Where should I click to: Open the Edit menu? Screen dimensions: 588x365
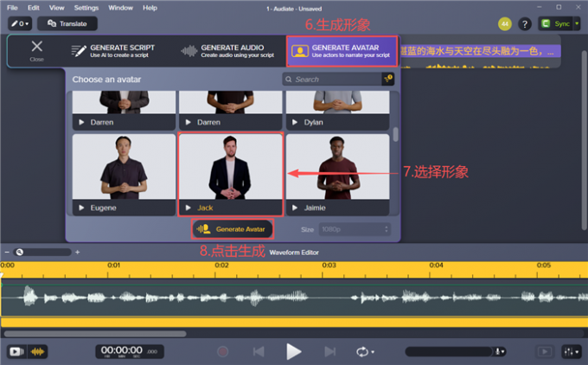coord(34,8)
